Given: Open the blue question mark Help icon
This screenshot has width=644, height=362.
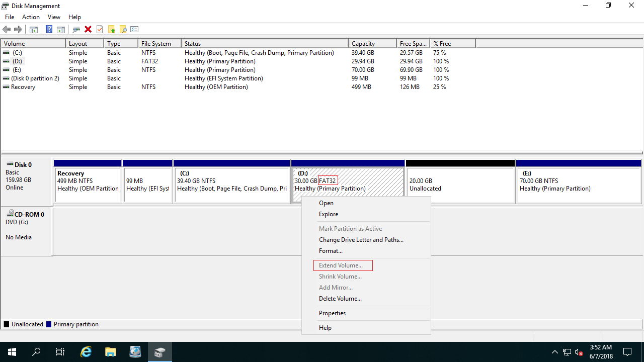Looking at the screenshot, I should click(x=49, y=30).
